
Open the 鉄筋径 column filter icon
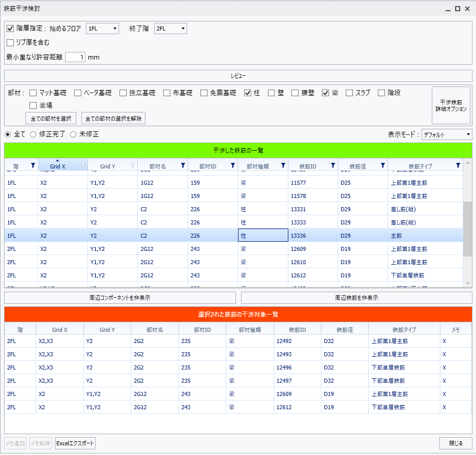click(x=382, y=165)
